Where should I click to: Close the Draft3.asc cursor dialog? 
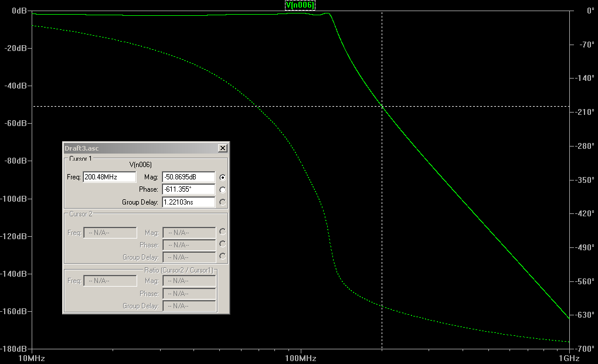point(223,148)
